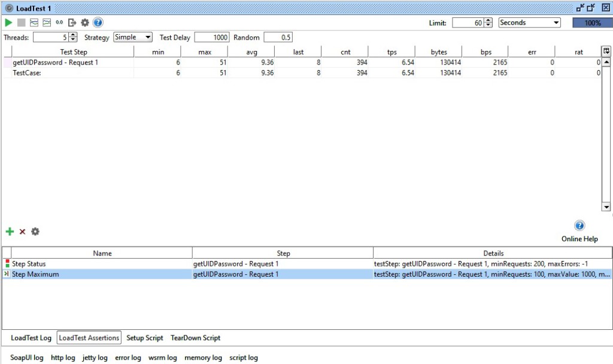Open the SoapUI log tab
The height and width of the screenshot is (364, 613).
coord(26,358)
